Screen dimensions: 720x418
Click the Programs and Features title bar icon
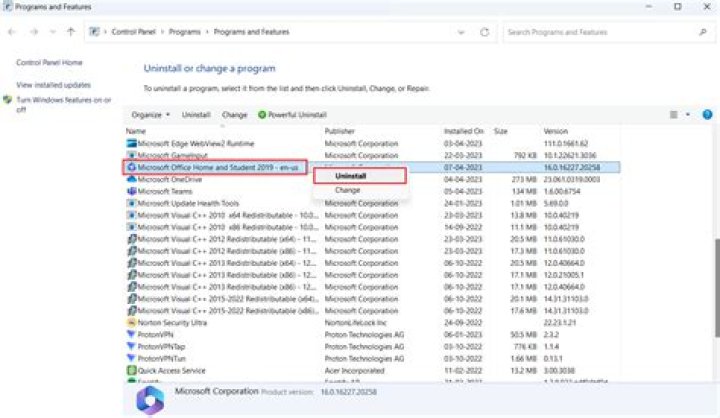(x=7, y=6)
